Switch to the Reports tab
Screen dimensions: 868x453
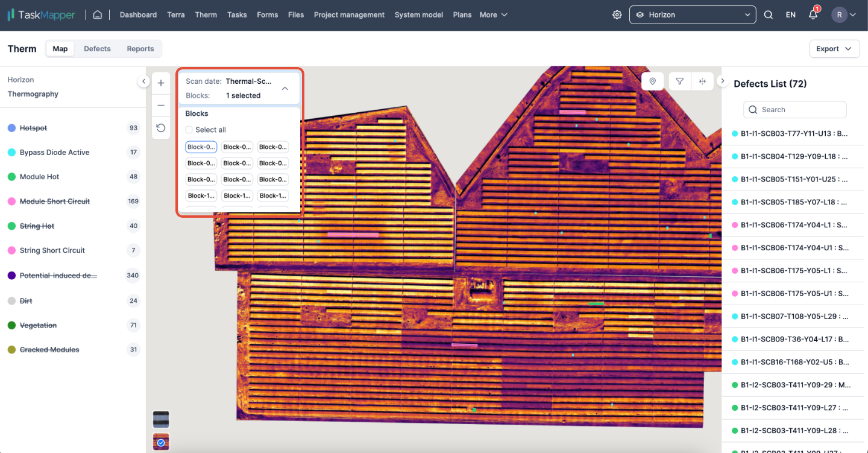pyautogui.click(x=140, y=49)
